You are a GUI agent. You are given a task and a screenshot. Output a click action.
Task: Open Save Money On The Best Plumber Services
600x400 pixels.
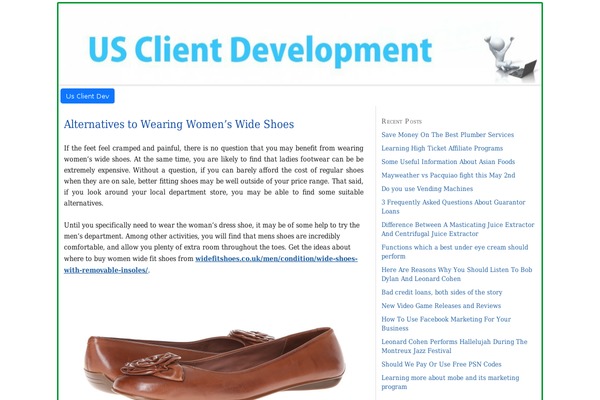[447, 135]
